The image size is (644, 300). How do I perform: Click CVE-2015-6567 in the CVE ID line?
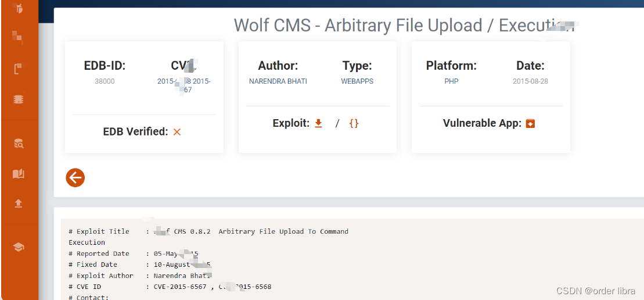pyautogui.click(x=180, y=287)
